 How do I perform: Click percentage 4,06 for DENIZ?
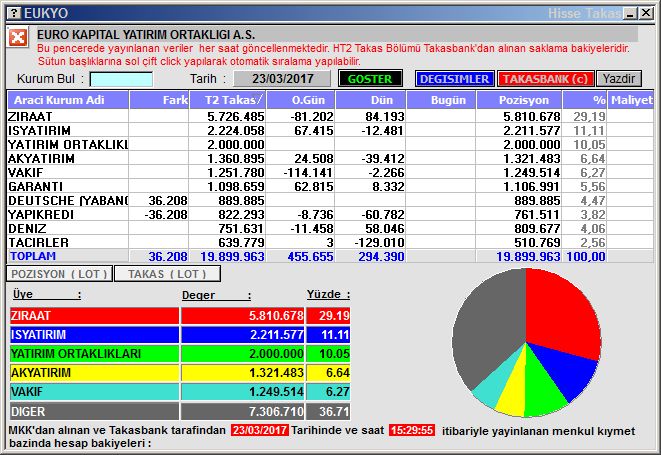[592, 228]
